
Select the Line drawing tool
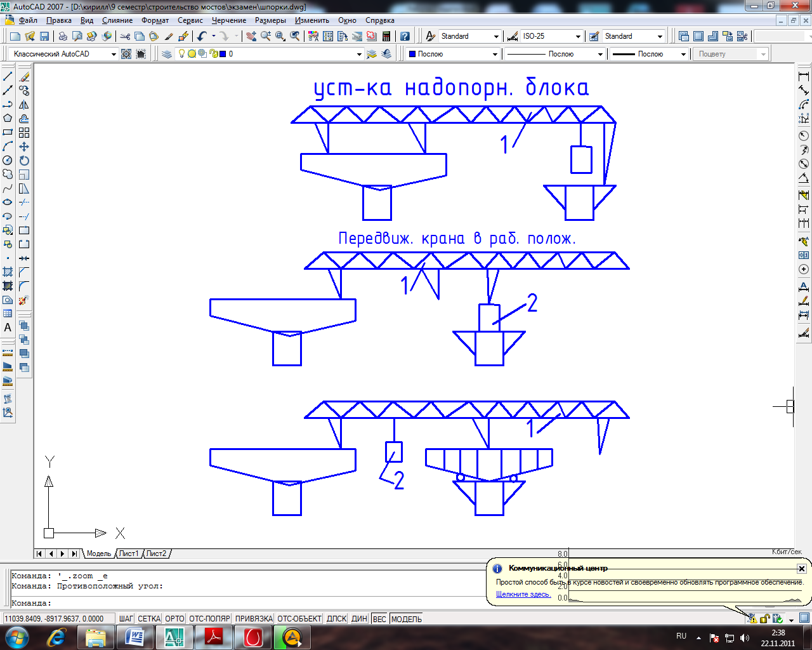pyautogui.click(x=8, y=77)
